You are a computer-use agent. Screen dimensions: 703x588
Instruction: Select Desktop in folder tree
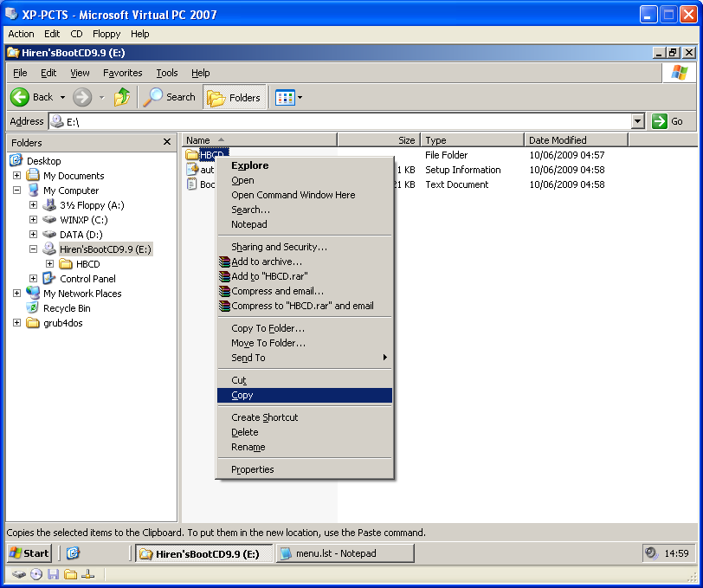pyautogui.click(x=43, y=160)
